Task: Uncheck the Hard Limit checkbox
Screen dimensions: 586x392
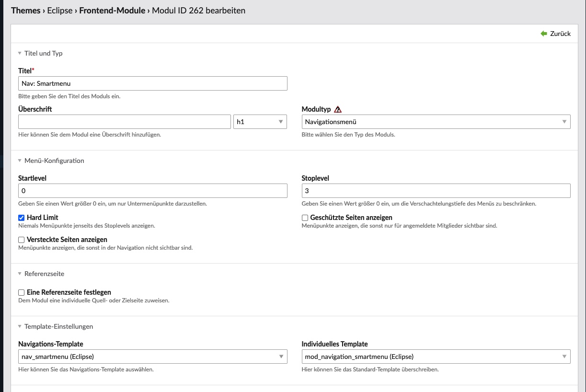Action: pos(21,218)
